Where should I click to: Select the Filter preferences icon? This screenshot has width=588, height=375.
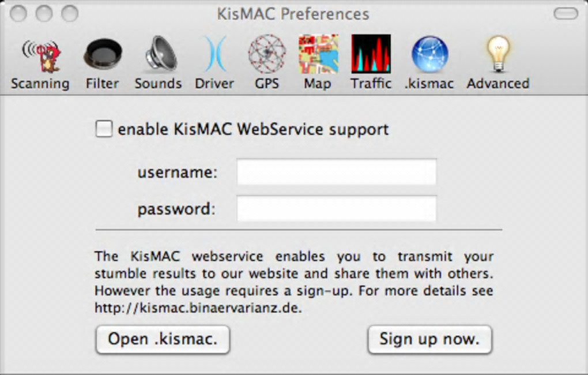point(103,55)
